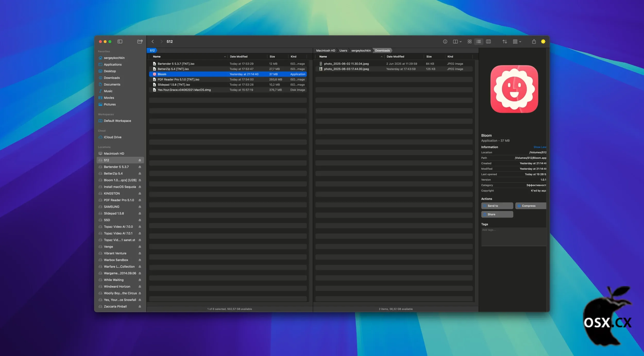The width and height of the screenshot is (644, 356).
Task: Select Yes.Your.Grace.v04062021.MacOS.dmg file
Action: 228,90
